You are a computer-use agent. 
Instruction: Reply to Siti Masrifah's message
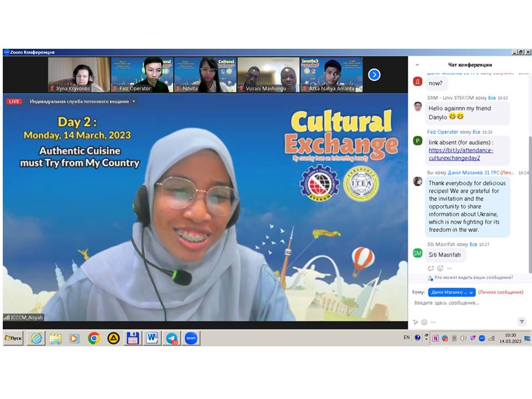point(431,268)
